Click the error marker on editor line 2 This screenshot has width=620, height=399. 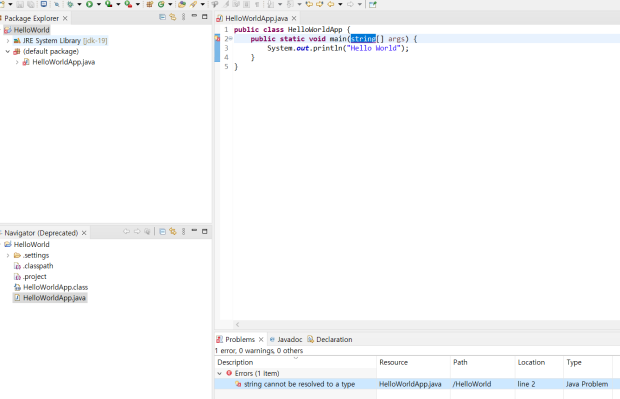(x=217, y=38)
